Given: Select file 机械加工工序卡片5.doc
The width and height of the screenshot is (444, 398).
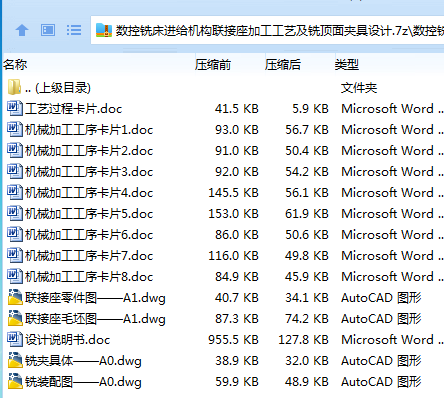Looking at the screenshot, I should pyautogui.click(x=89, y=214).
